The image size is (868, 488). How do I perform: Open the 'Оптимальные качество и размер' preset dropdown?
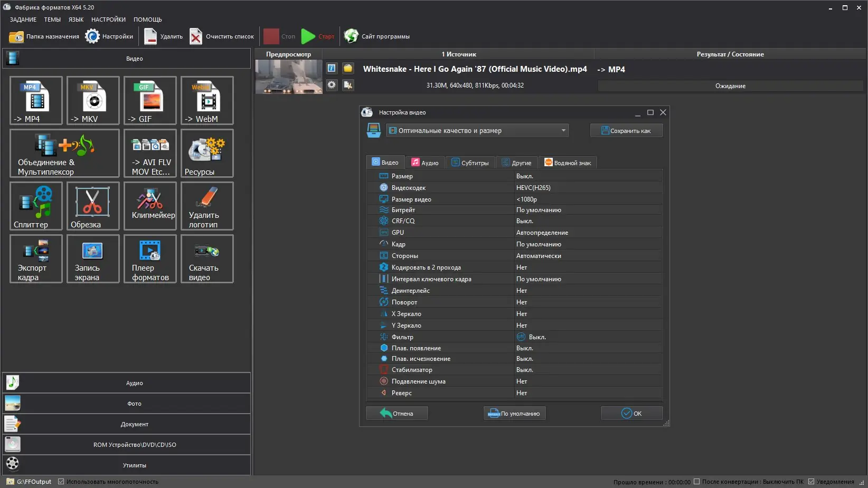point(477,131)
